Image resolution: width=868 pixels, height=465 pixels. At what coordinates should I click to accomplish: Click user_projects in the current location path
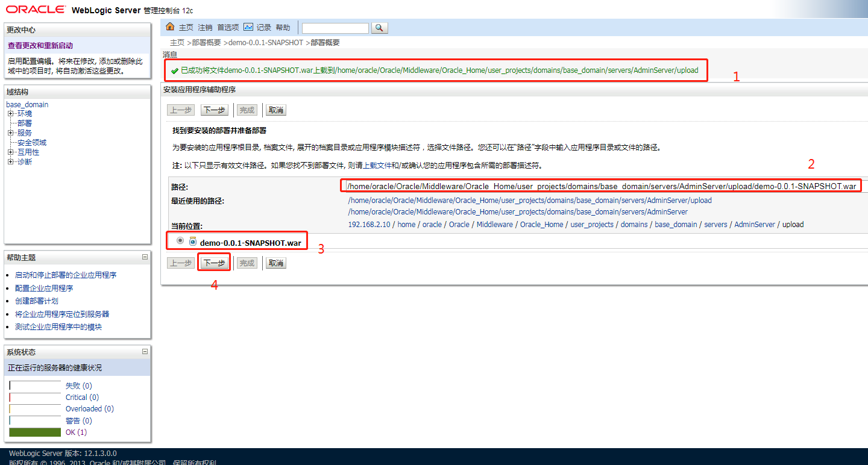tap(592, 225)
